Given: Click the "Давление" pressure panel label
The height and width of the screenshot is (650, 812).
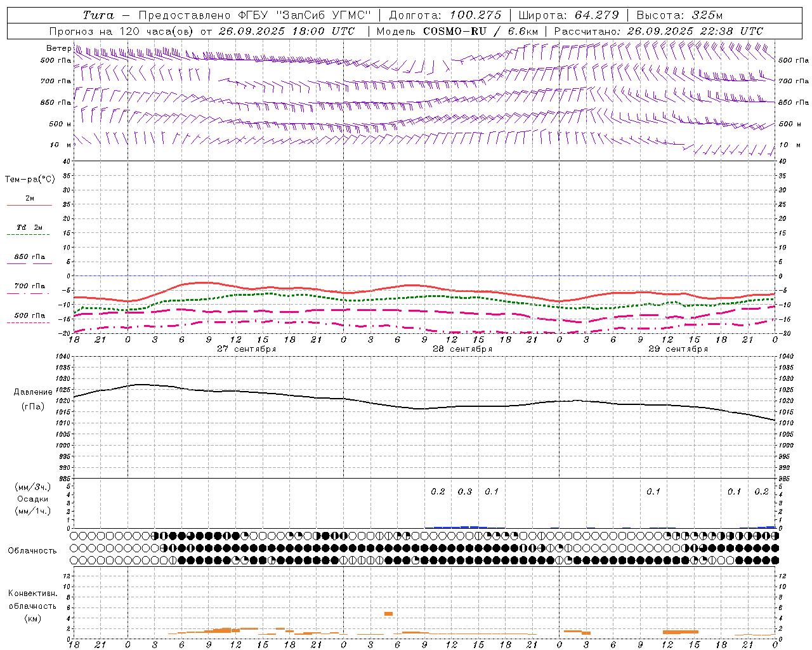Looking at the screenshot, I should pyautogui.click(x=33, y=392).
